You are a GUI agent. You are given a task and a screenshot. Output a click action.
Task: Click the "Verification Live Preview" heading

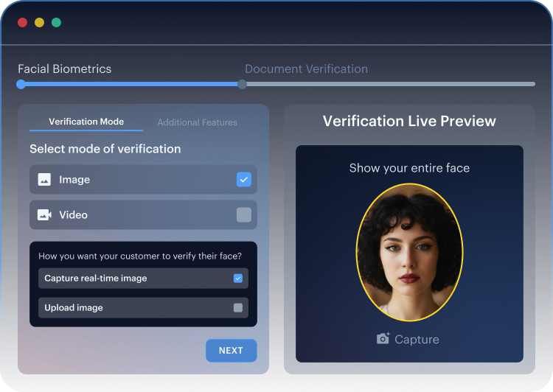click(409, 121)
